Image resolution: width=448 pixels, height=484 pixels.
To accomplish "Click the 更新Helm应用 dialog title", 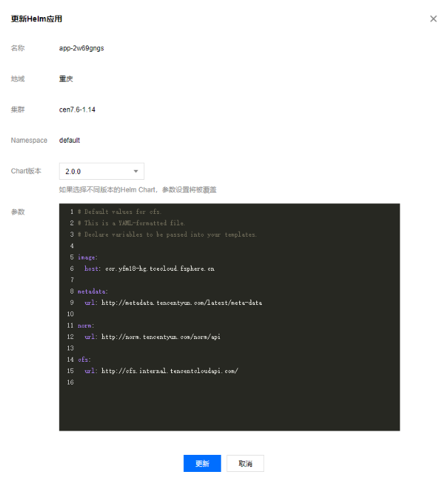I will tap(36, 18).
